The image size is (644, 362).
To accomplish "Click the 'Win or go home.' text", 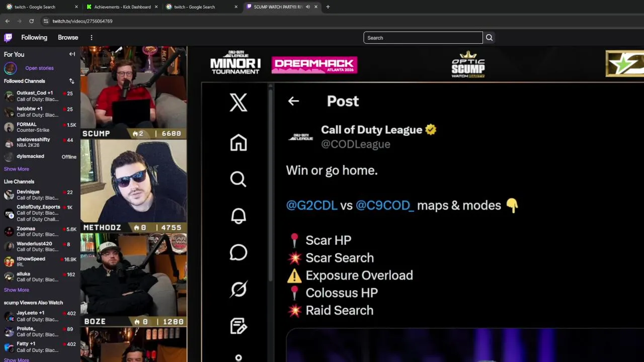I will pyautogui.click(x=332, y=170).
